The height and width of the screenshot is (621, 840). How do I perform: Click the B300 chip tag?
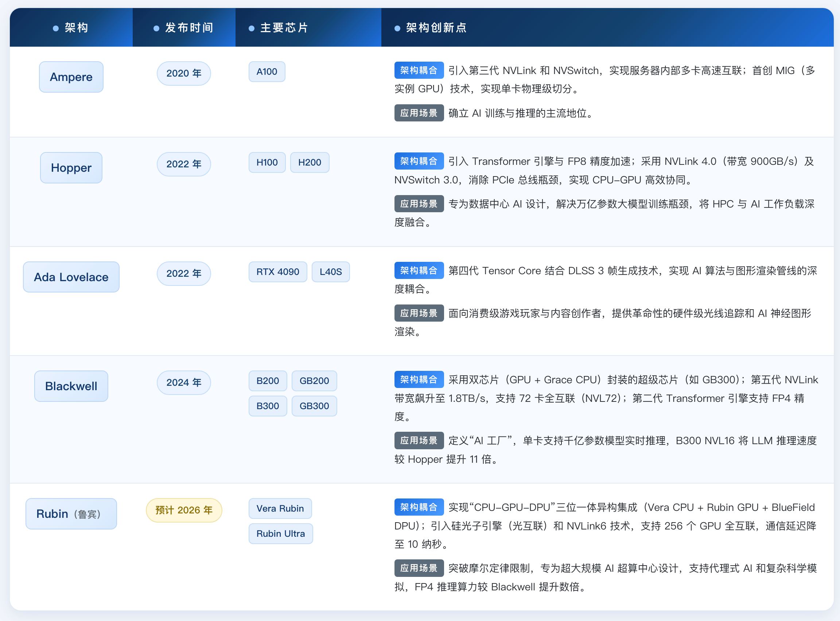(x=268, y=406)
